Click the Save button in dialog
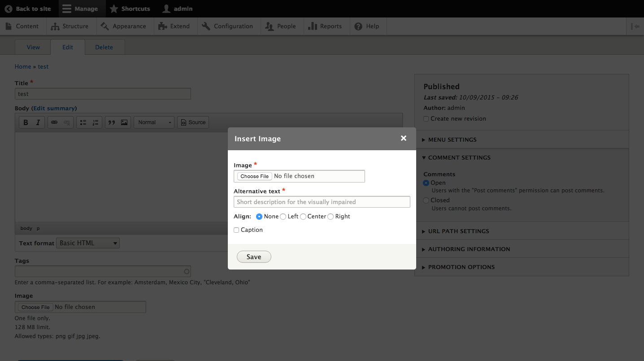 tap(254, 257)
